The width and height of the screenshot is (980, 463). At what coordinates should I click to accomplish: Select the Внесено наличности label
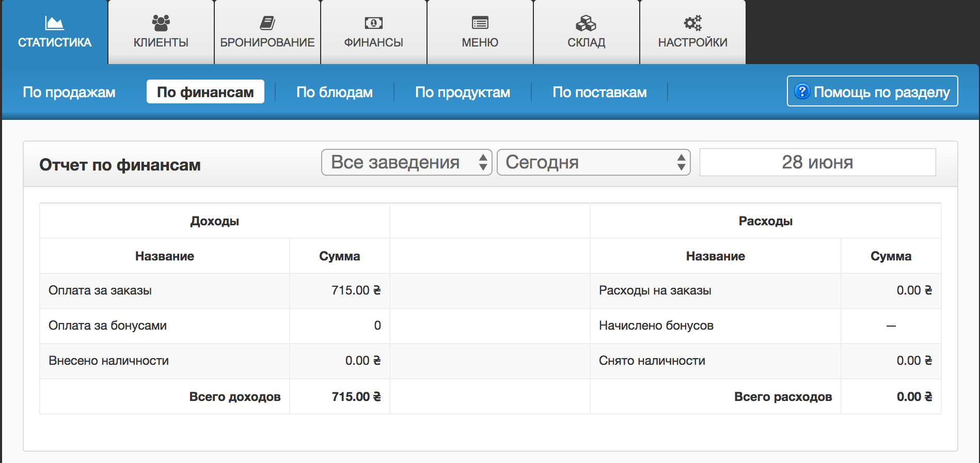click(108, 361)
